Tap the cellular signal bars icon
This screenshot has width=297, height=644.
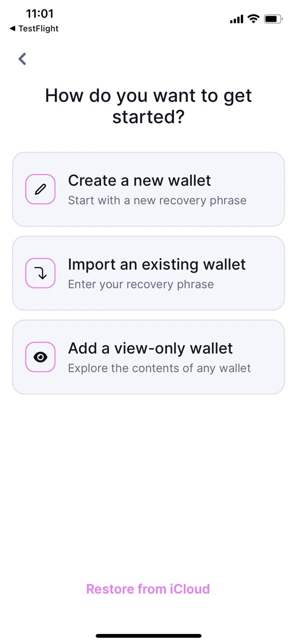(237, 20)
